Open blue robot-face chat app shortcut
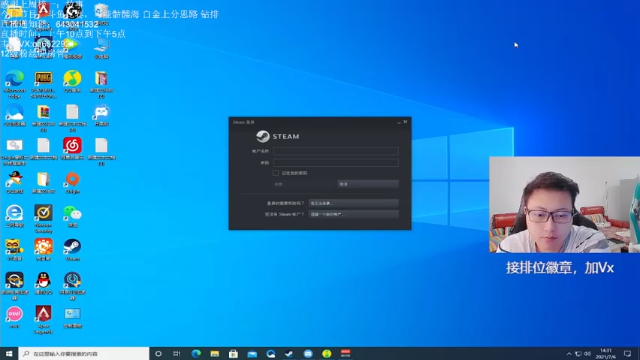The width and height of the screenshot is (640, 360). 102,115
